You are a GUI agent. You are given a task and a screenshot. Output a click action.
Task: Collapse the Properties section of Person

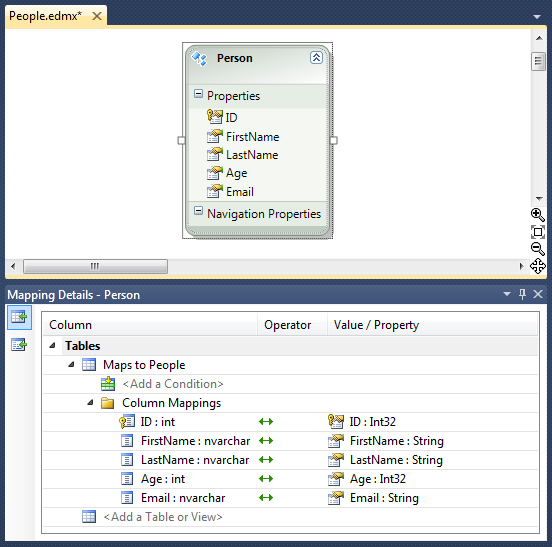(199, 94)
